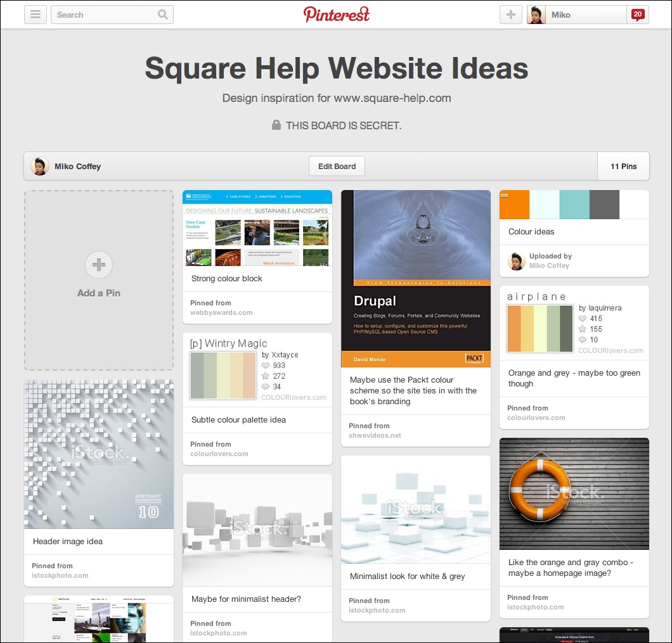The image size is (672, 643).
Task: Click 'Orange and grey - maybe too green' caption
Action: pos(574,378)
